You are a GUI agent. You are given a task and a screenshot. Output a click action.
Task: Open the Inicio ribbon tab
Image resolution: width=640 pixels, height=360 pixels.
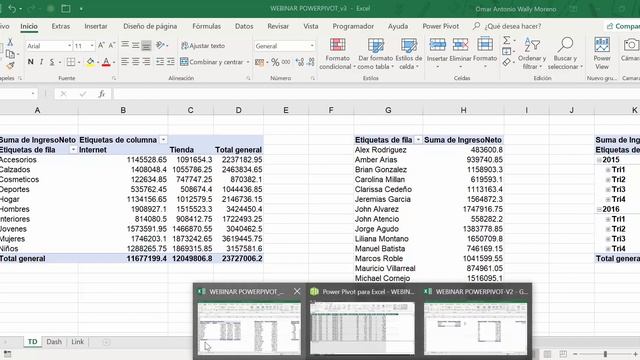tap(29, 26)
